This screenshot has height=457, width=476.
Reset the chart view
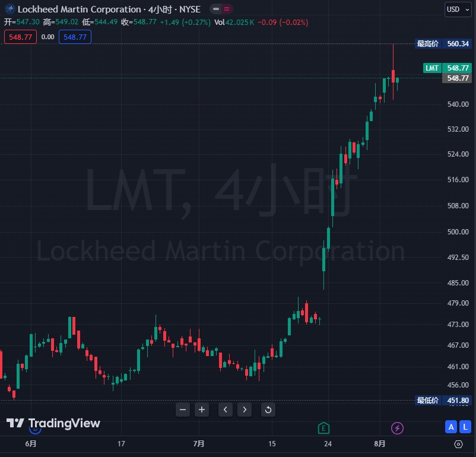tap(268, 410)
